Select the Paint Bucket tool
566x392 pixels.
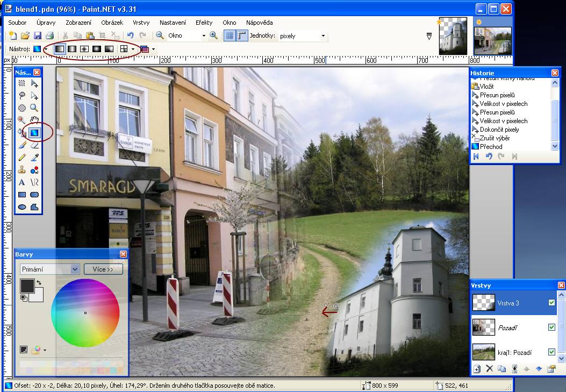click(x=22, y=132)
